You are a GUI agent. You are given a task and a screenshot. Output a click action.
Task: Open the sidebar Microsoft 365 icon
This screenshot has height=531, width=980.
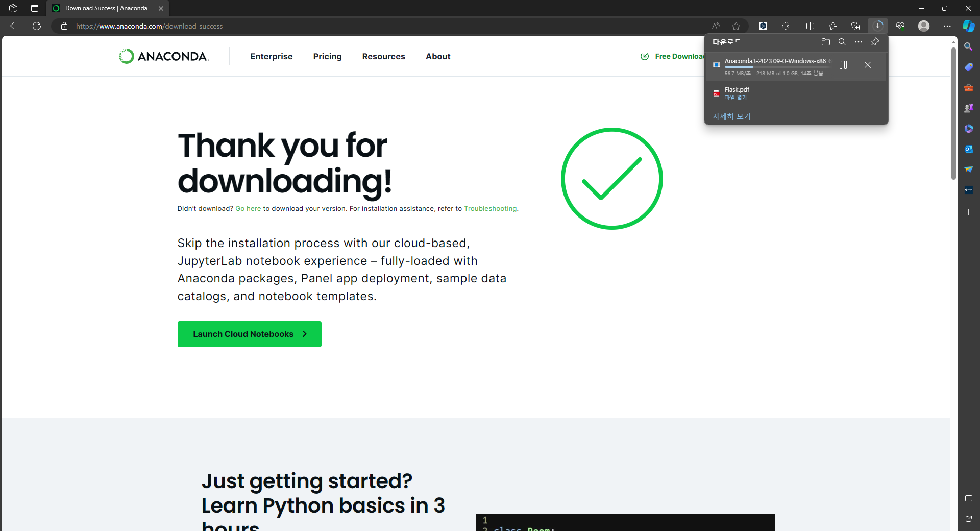click(x=968, y=129)
